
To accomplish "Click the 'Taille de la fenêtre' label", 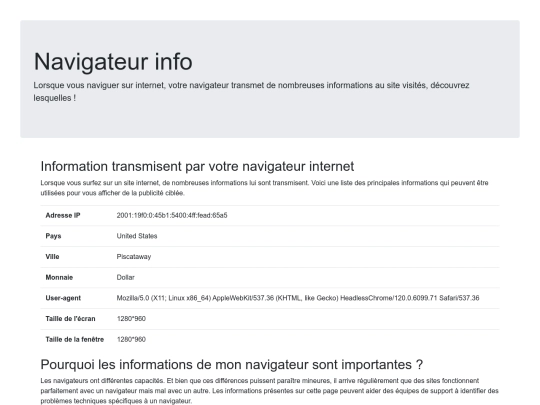I will tap(75, 339).
